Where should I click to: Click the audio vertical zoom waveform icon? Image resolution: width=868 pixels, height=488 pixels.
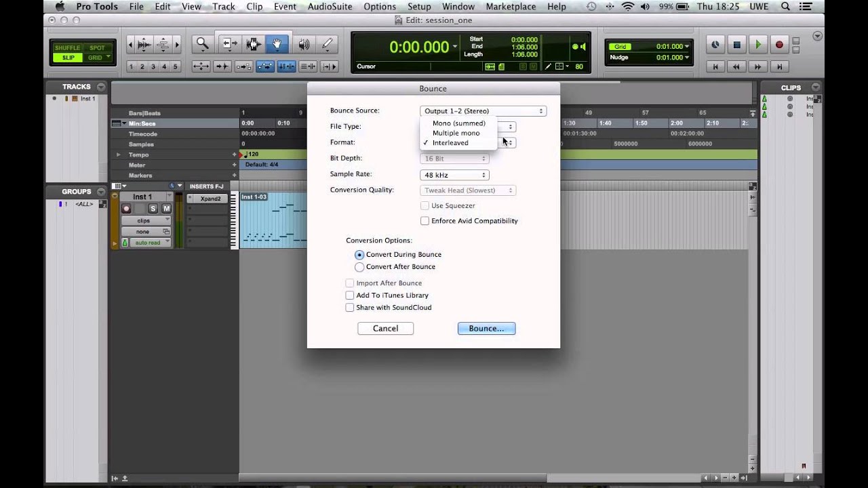coord(144,45)
